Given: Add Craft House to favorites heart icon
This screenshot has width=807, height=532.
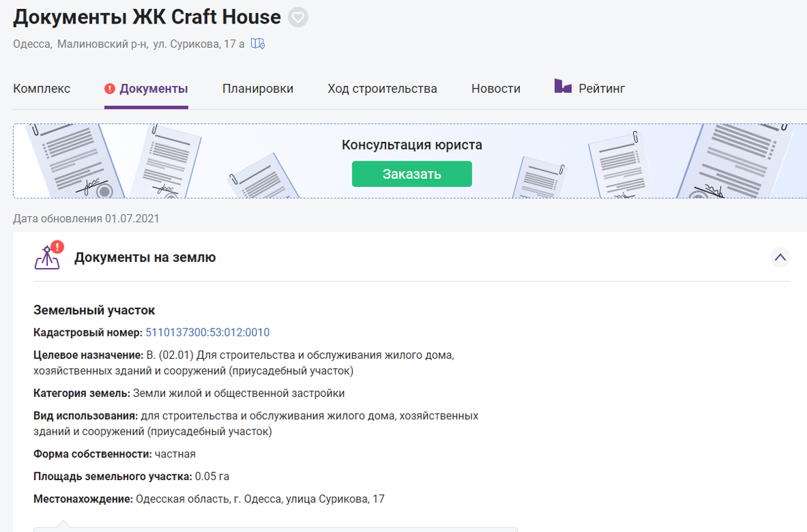Looking at the screenshot, I should (298, 17).
